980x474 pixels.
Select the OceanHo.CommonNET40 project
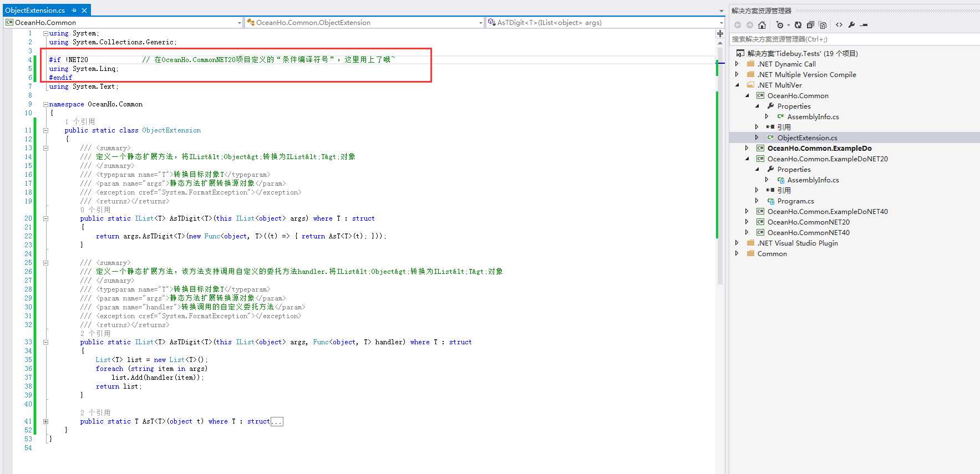809,232
